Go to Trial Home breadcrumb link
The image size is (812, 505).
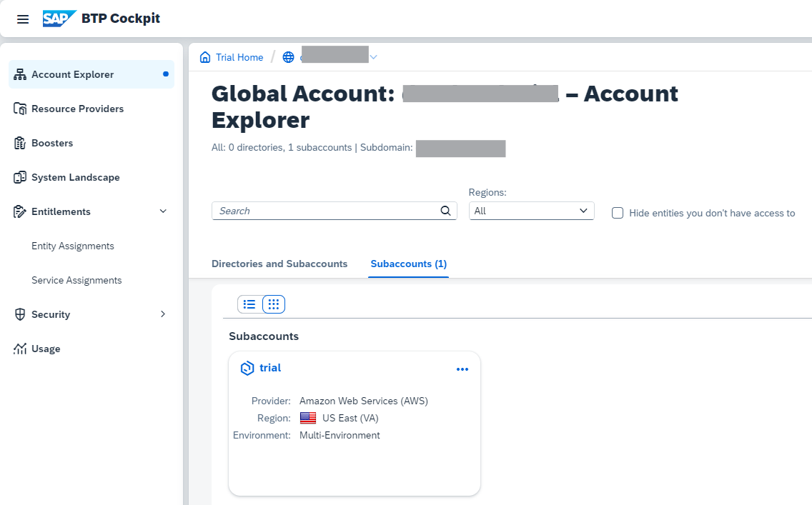pyautogui.click(x=239, y=57)
